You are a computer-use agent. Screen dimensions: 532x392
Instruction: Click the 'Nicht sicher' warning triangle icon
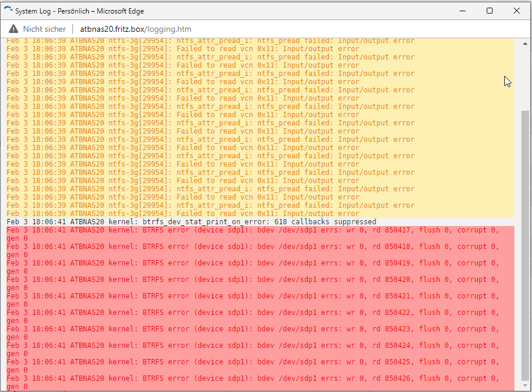[x=13, y=29]
